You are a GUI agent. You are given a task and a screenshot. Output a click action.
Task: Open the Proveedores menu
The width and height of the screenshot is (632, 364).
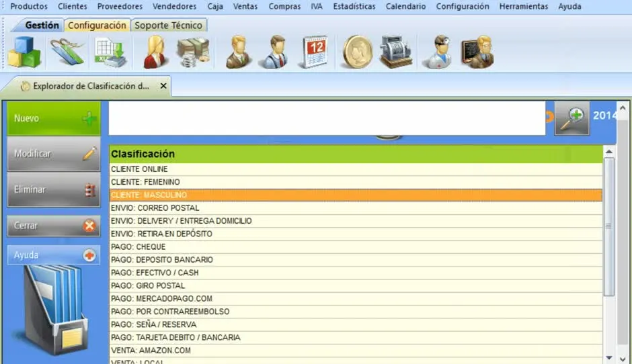click(x=120, y=7)
